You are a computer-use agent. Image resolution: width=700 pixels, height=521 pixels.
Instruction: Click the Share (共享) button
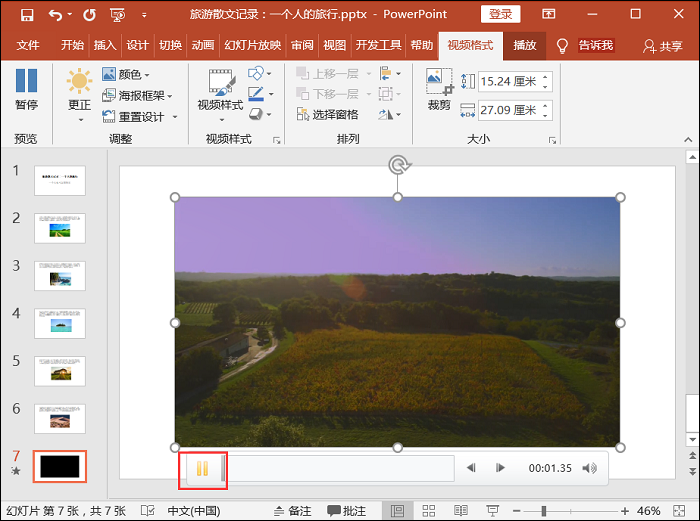[x=664, y=46]
